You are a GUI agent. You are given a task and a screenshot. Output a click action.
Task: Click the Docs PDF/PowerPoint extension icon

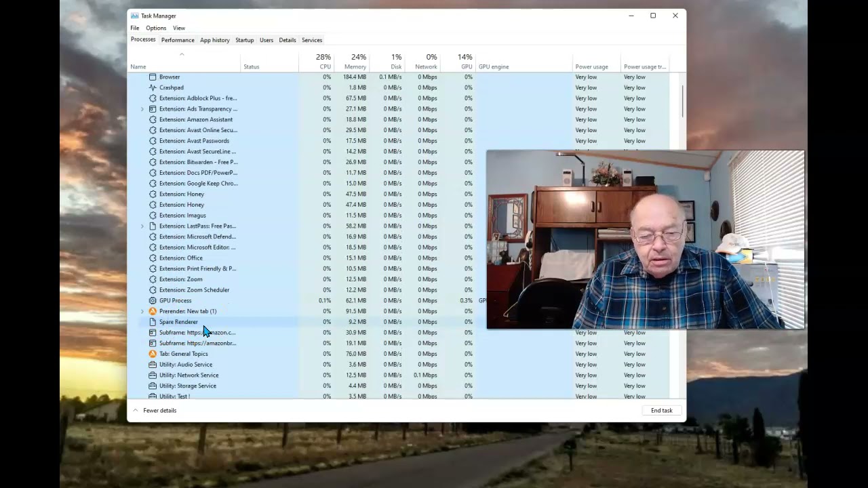pos(153,173)
